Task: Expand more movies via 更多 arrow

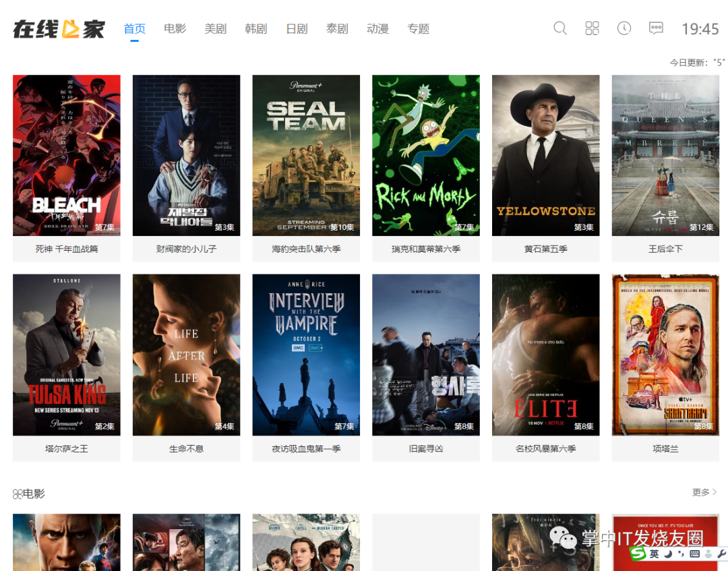Action: click(704, 492)
